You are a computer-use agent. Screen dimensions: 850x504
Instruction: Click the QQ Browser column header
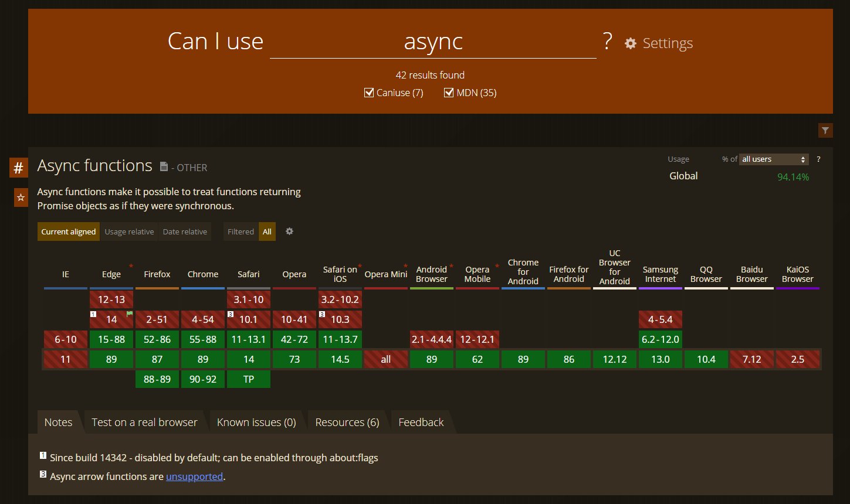706,274
